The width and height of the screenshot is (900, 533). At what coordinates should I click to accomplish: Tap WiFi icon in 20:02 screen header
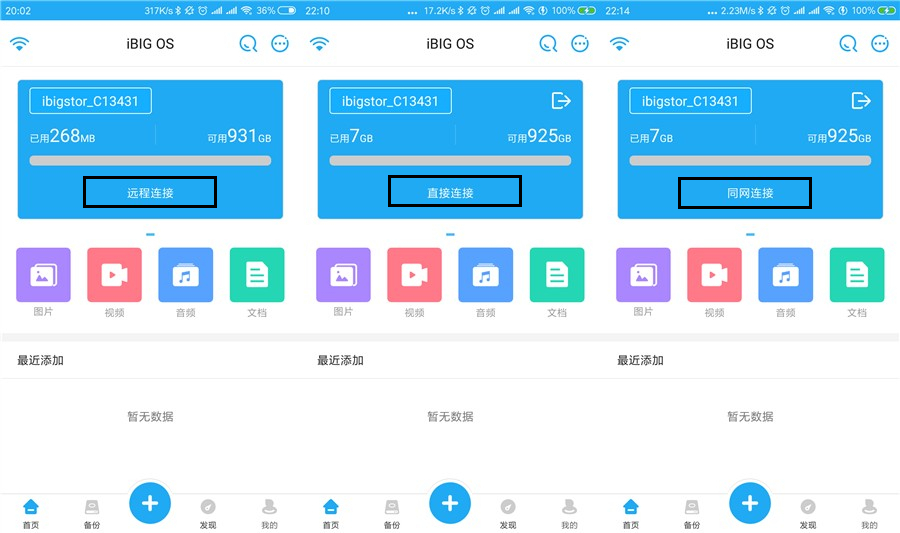20,44
